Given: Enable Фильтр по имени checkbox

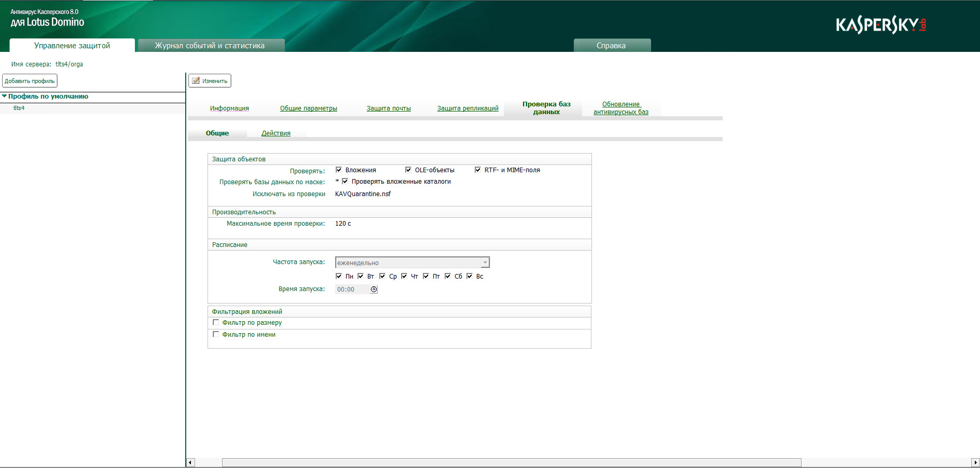Looking at the screenshot, I should pos(216,334).
